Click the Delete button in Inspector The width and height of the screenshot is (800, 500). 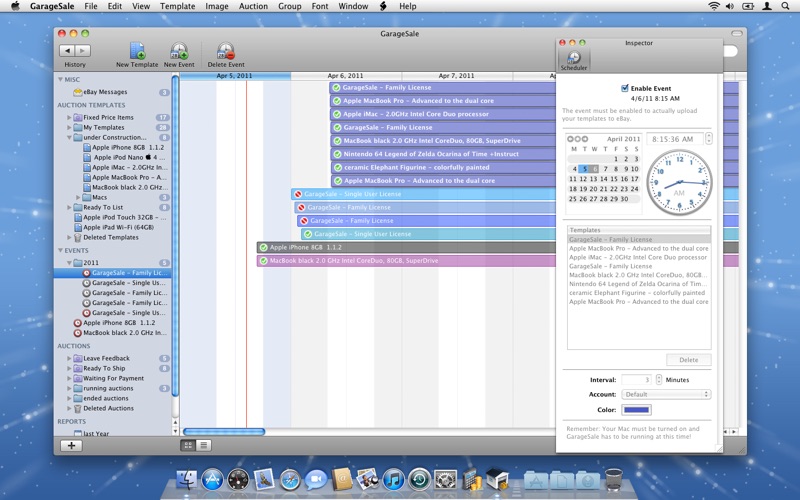click(689, 360)
